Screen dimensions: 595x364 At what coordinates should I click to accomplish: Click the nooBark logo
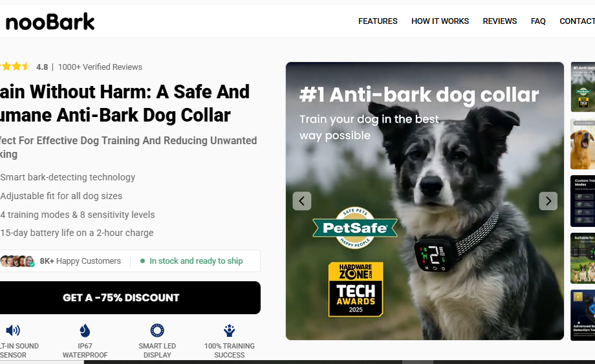coord(50,21)
